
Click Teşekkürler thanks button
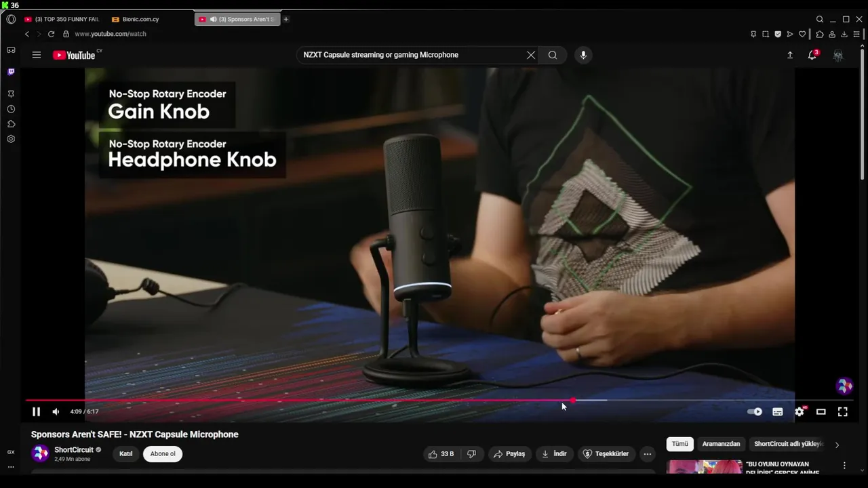[606, 454]
